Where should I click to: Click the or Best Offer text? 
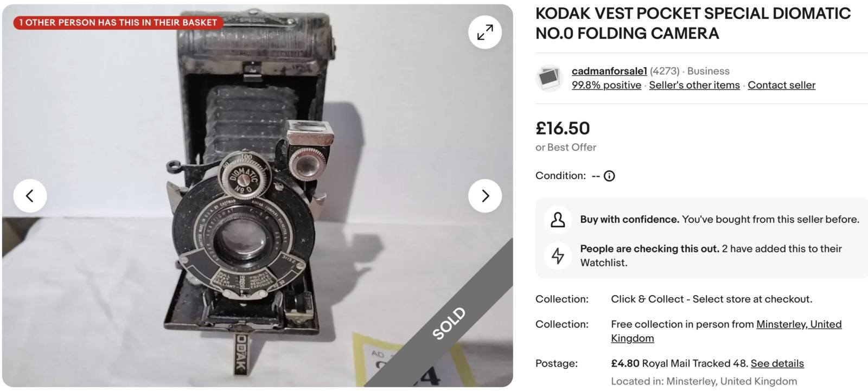[566, 148]
